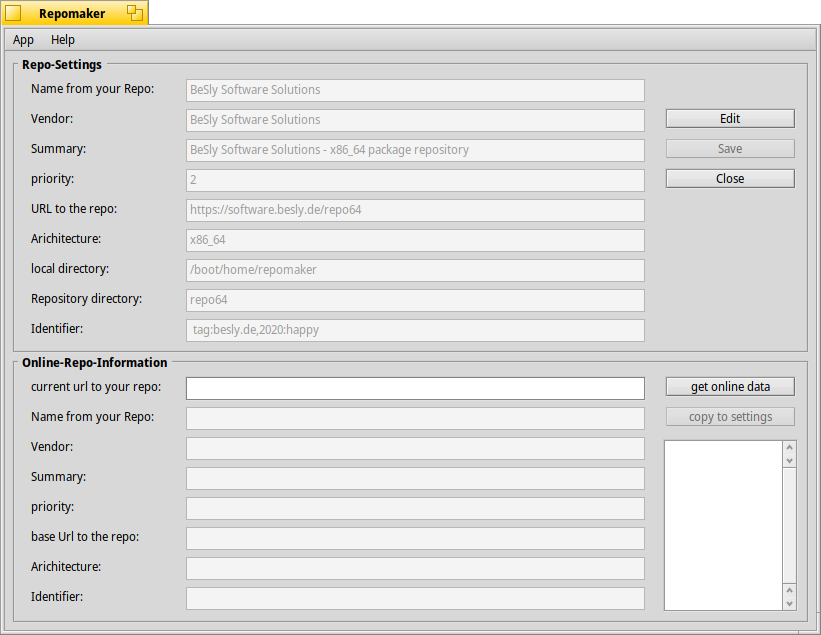This screenshot has width=821, height=635.
Task: Click the Close button in Repo-Settings
Action: pos(730,179)
